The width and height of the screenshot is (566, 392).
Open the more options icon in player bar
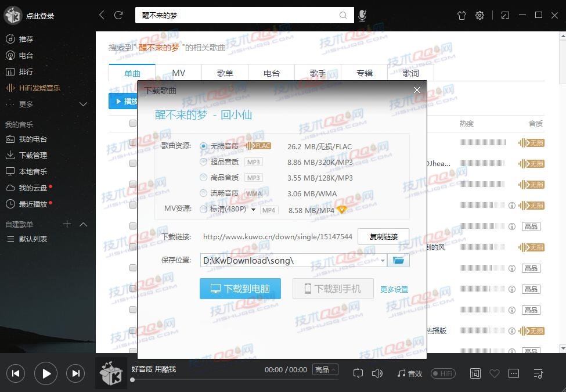click(514, 373)
